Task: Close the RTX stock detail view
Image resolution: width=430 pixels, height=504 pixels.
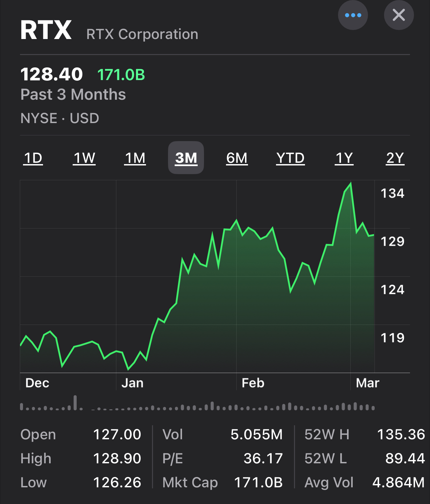Action: tap(399, 15)
